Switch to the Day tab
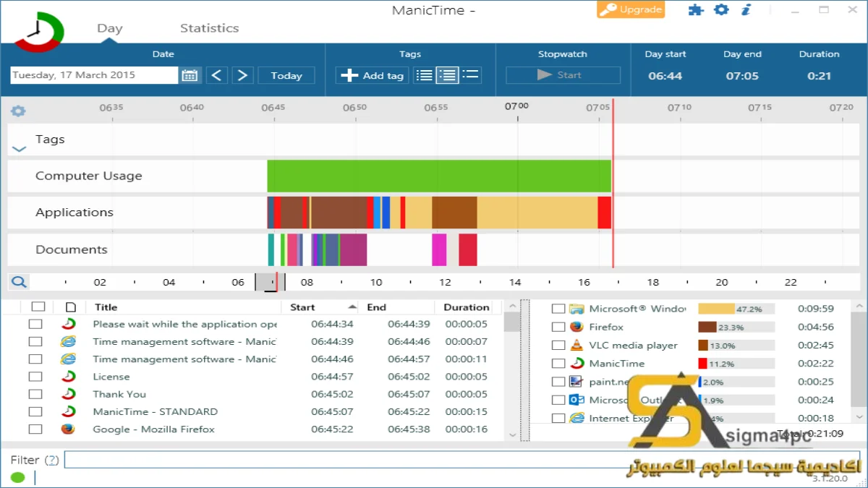The height and width of the screenshot is (488, 868). click(110, 28)
